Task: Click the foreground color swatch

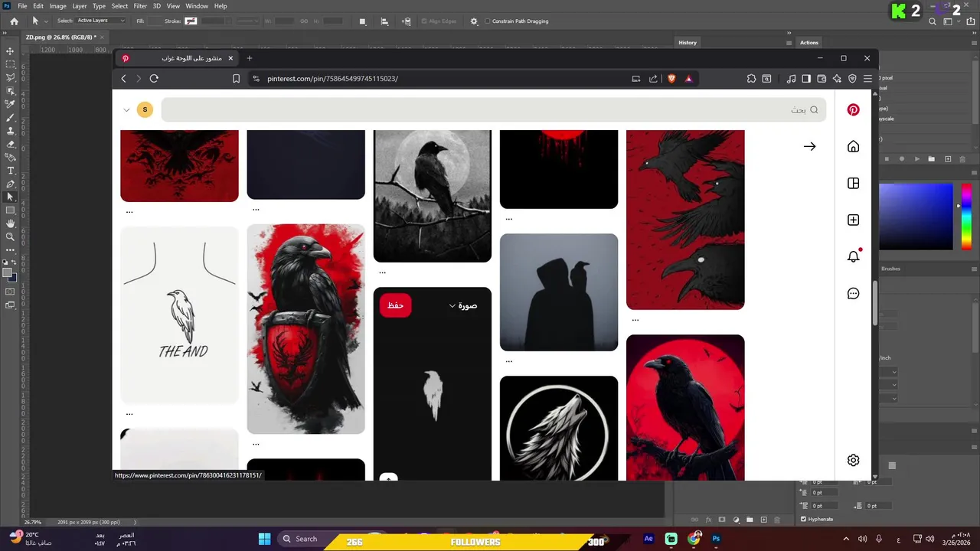Action: pos(7,272)
